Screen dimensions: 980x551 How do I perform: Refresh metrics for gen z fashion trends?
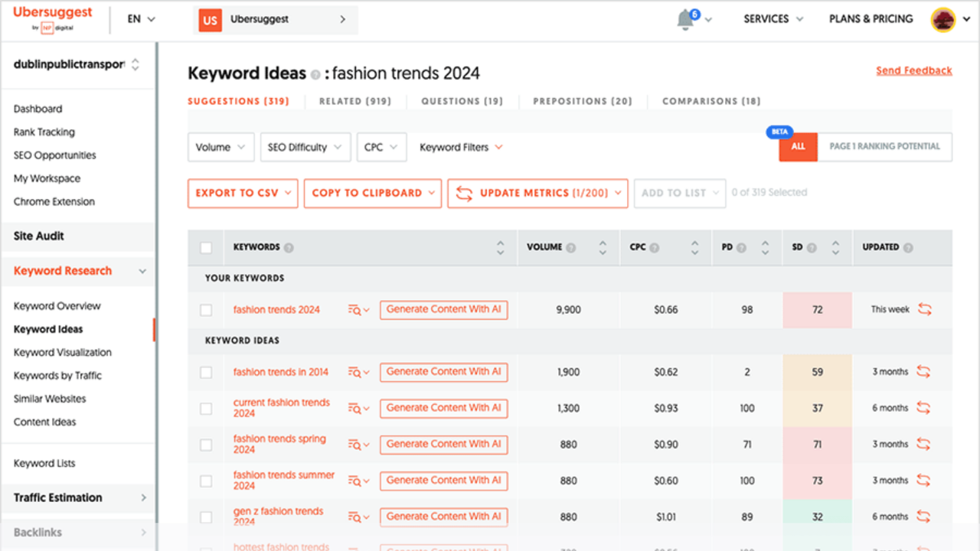[x=923, y=517]
